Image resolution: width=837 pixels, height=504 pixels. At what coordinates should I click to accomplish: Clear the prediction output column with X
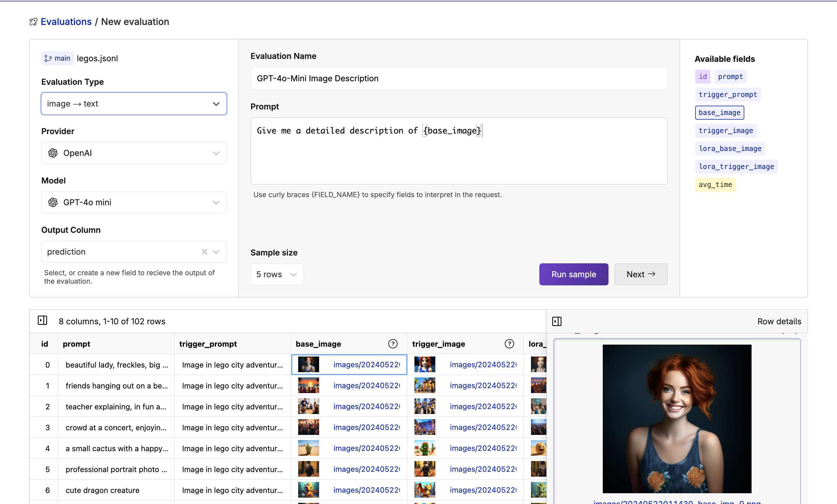tap(204, 252)
